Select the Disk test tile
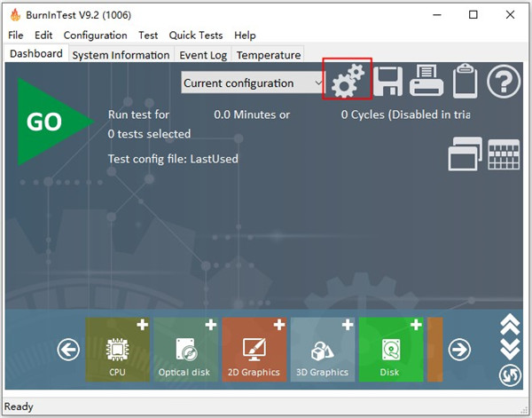 pyautogui.click(x=391, y=350)
